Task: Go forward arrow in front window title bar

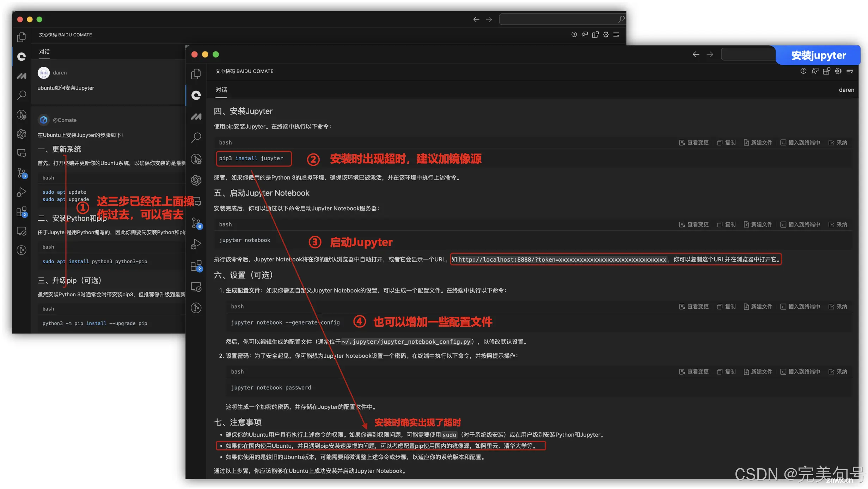Action: [710, 54]
